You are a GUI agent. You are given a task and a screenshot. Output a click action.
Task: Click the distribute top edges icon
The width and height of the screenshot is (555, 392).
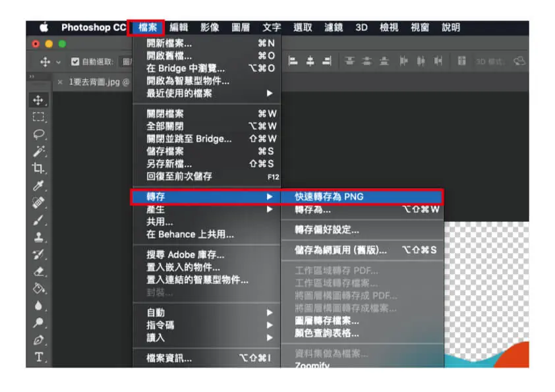350,61
